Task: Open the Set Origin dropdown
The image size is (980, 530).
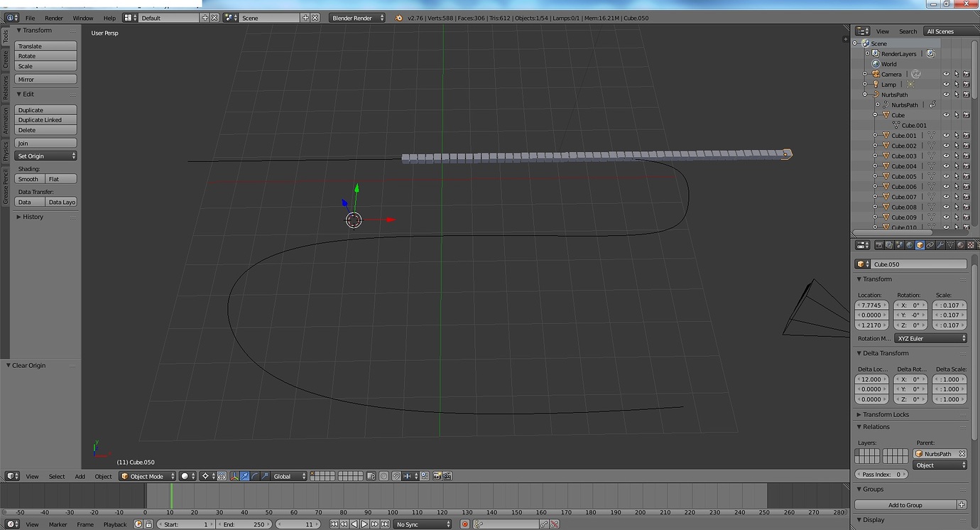Action: tap(45, 156)
